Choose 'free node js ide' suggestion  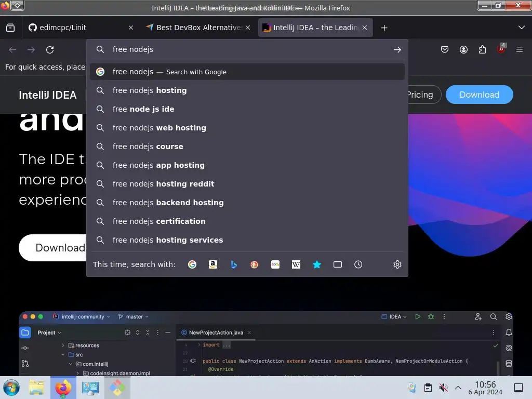tap(247, 109)
